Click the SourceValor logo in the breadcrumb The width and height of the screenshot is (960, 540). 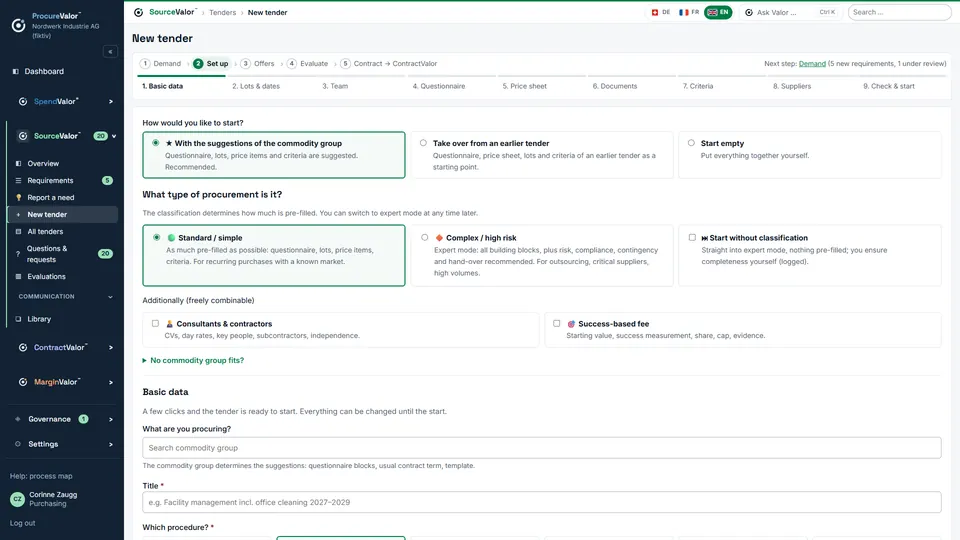pos(138,12)
